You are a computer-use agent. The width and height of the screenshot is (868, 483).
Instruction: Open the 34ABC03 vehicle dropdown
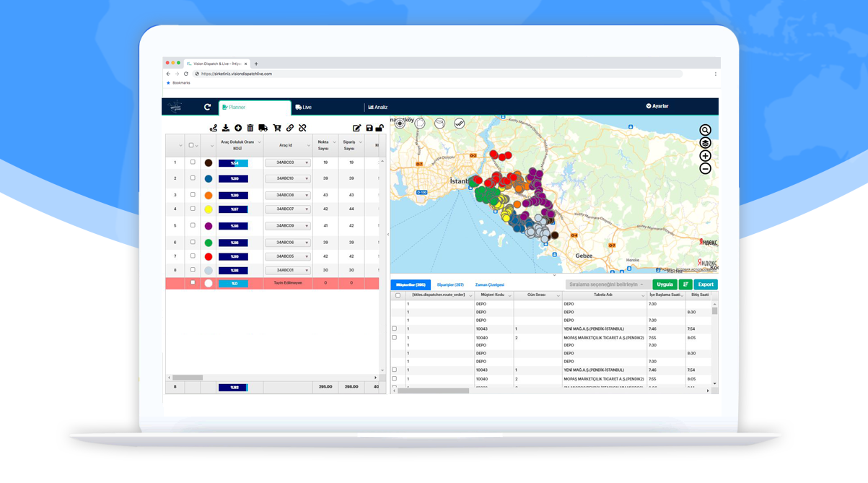(x=288, y=162)
